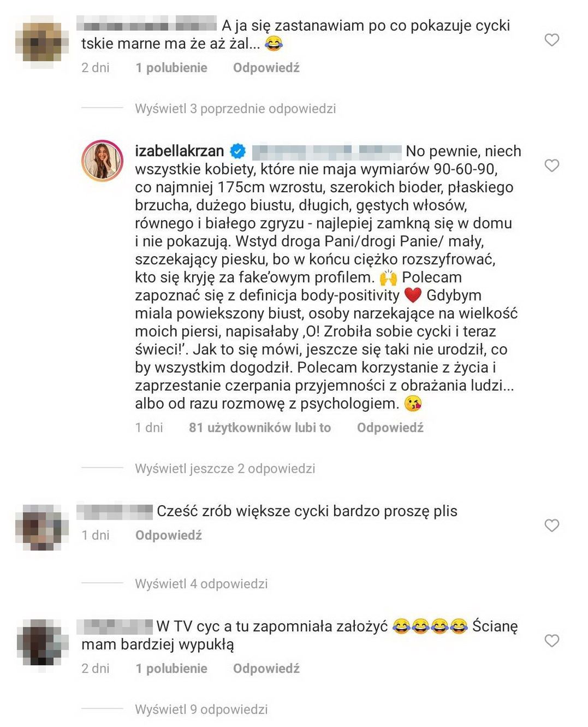Open '1 polubienie' on the first comment
The width and height of the screenshot is (588, 727).
pyautogui.click(x=171, y=68)
